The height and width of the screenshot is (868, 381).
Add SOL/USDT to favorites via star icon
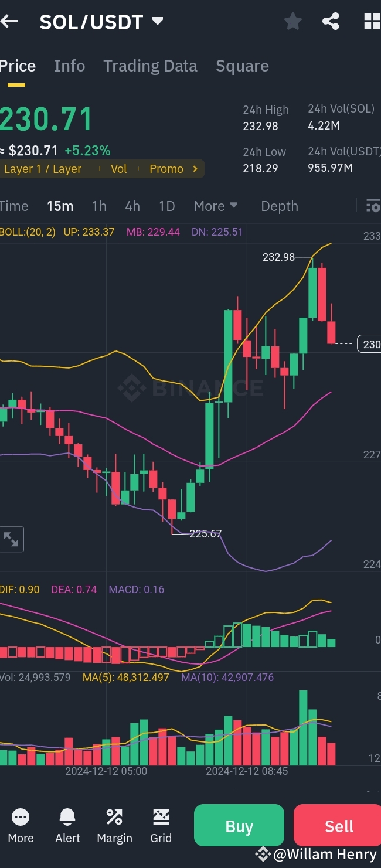point(292,21)
